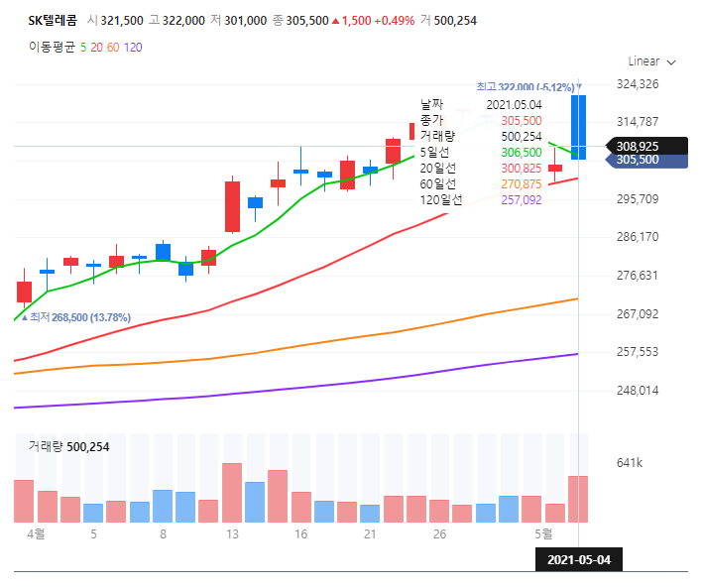Click the 257,553 price axis label
The image size is (701, 588).
(x=638, y=352)
